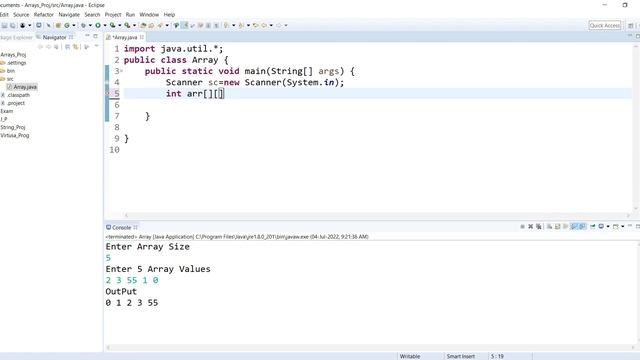Open the Source menu
The height and width of the screenshot is (360, 640).
coord(21,15)
